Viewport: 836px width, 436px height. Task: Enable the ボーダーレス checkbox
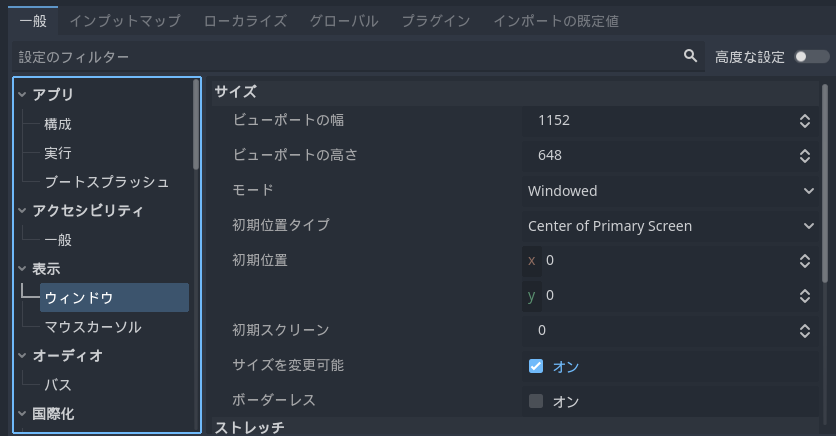536,401
